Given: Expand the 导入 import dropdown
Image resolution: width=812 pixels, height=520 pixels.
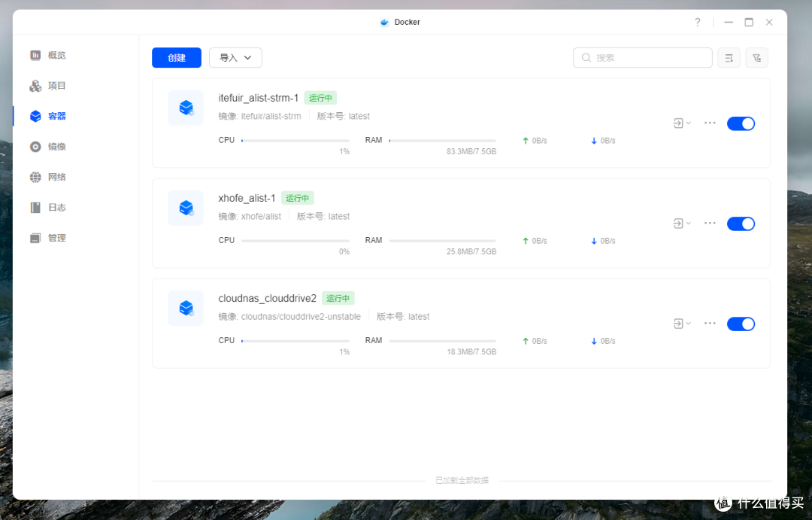Looking at the screenshot, I should click(235, 57).
